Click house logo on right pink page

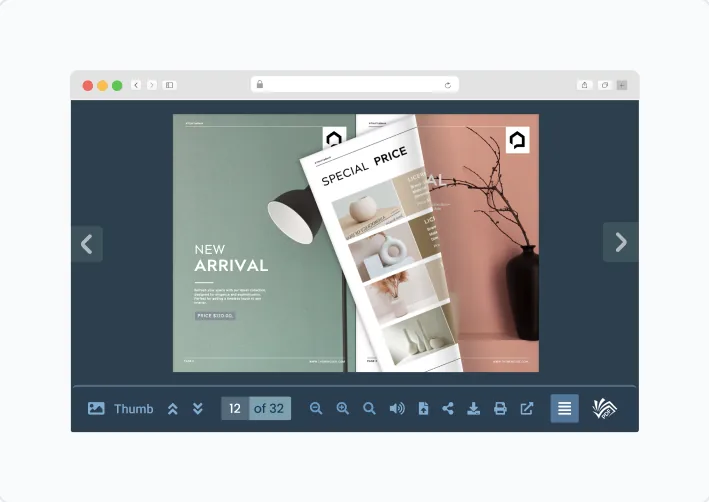click(x=518, y=140)
